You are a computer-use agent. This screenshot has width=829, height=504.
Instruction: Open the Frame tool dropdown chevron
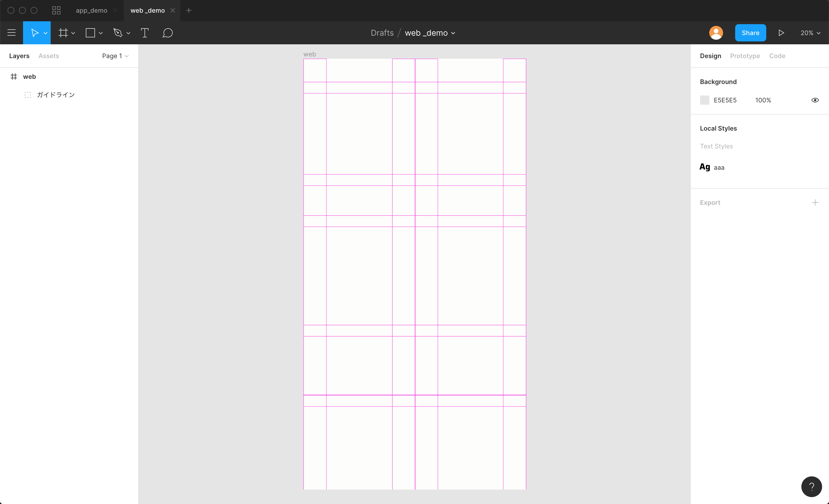tap(73, 33)
